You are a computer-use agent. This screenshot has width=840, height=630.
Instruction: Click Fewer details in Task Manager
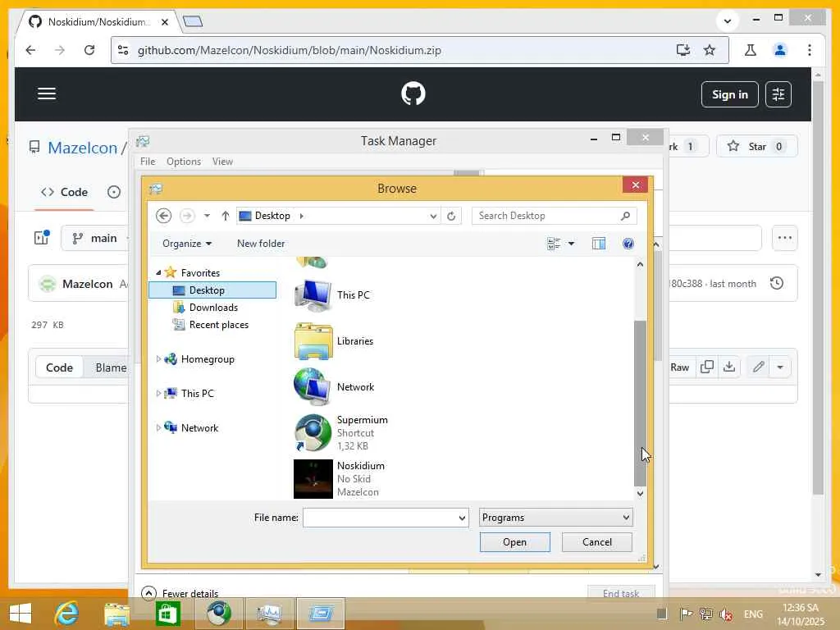[180, 593]
